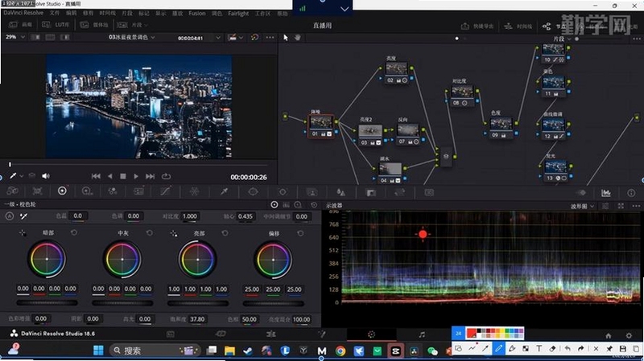Toggle viewer audio mute speaker
The height and width of the screenshot is (361, 644).
[x=46, y=176]
